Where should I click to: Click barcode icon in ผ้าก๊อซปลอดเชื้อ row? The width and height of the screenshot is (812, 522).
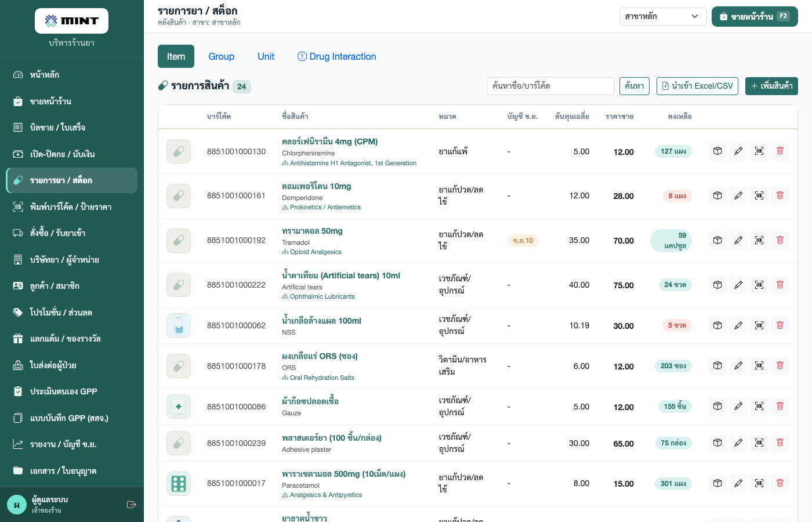tap(759, 407)
